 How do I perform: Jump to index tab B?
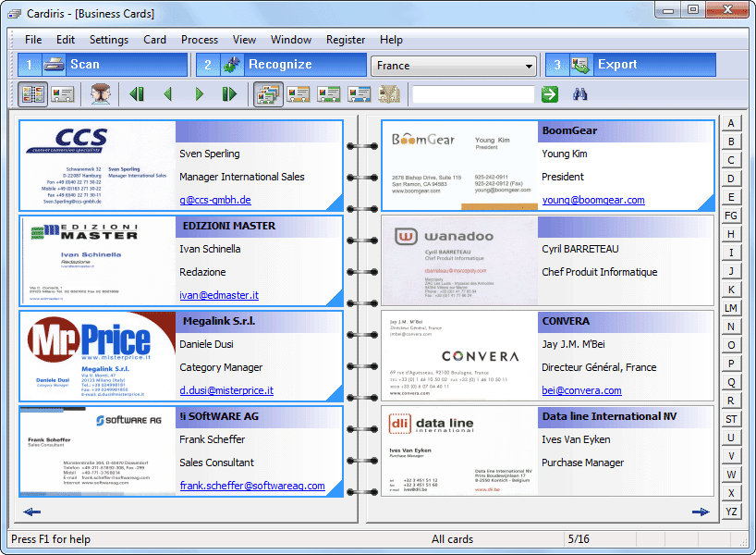click(x=731, y=142)
